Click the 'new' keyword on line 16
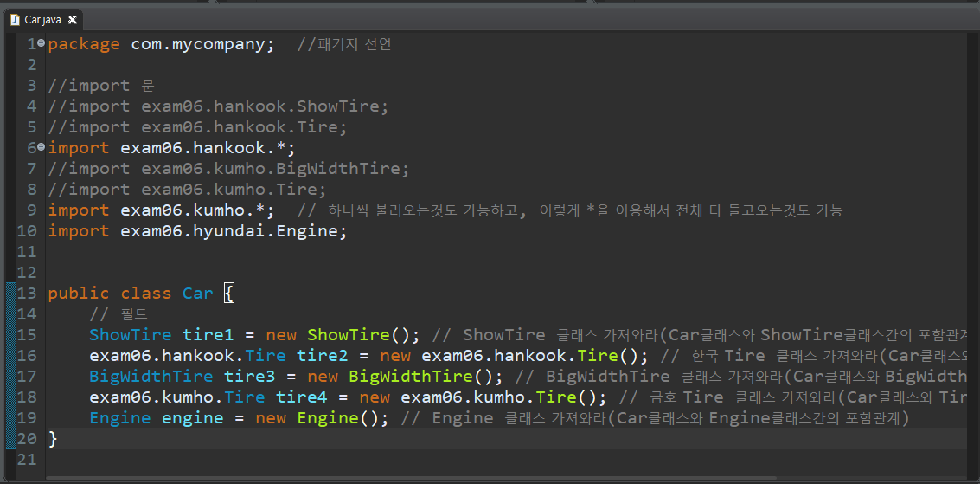 coord(394,355)
